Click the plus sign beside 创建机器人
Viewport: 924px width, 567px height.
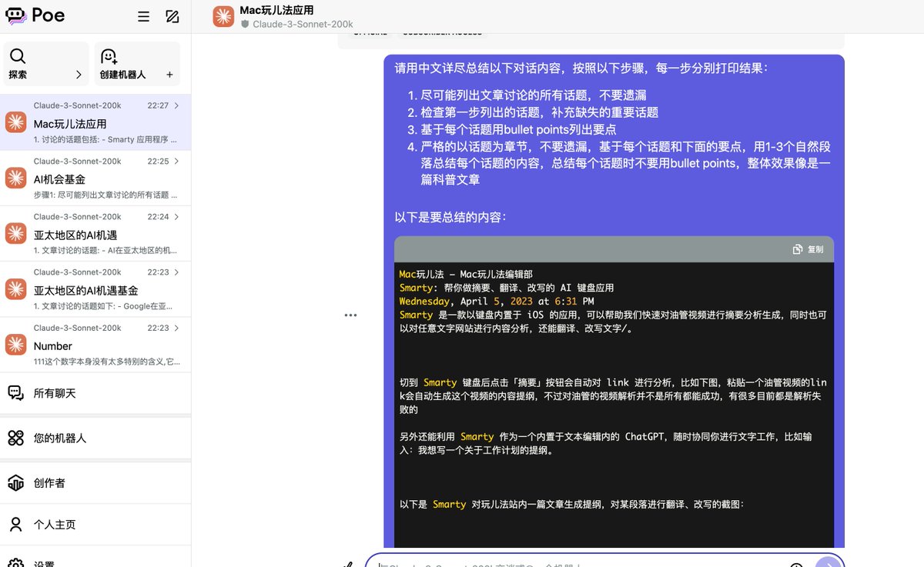tap(169, 75)
